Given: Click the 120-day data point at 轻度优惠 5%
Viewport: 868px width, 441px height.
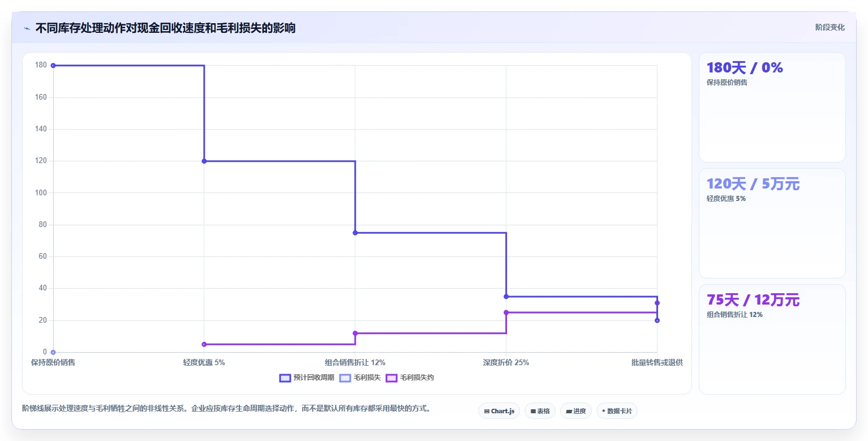Looking at the screenshot, I should click(204, 161).
